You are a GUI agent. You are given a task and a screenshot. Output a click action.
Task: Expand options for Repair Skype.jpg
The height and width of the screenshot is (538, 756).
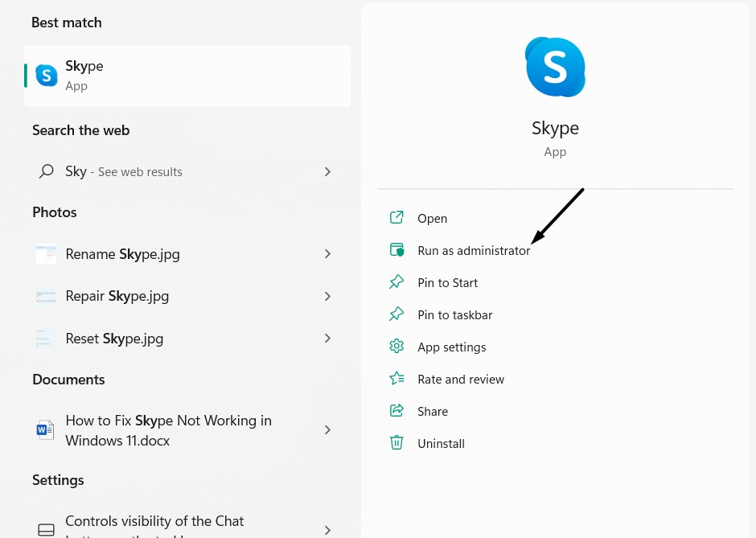(x=327, y=296)
